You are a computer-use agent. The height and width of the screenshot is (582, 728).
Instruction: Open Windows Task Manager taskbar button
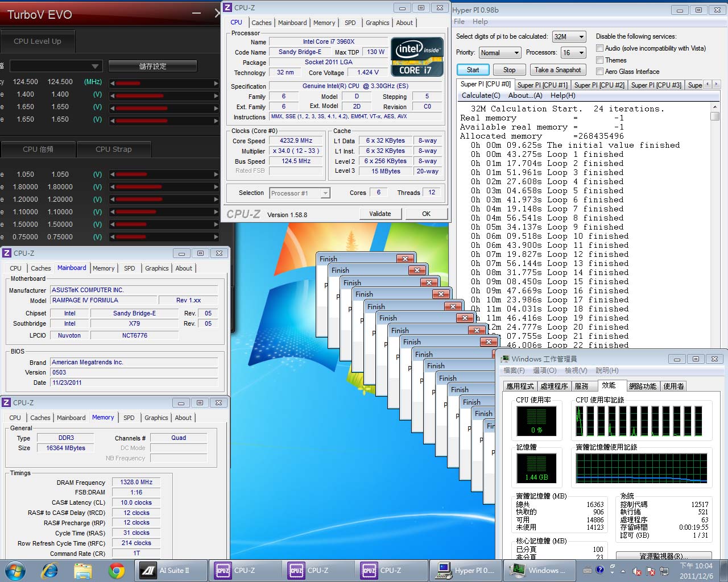539,571
